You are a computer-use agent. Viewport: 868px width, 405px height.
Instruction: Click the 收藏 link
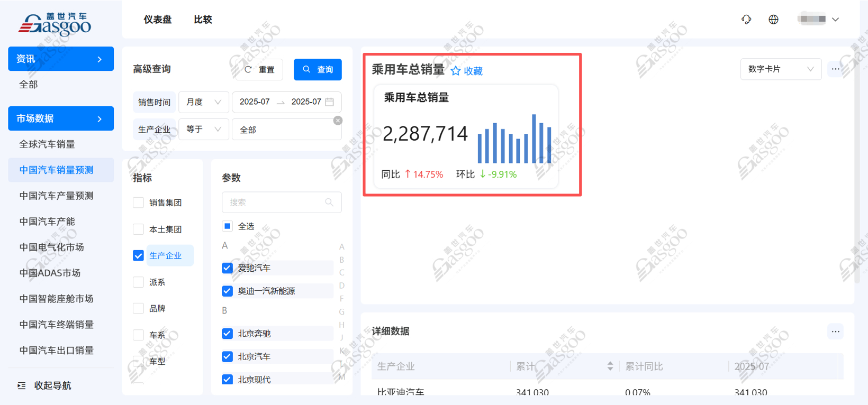(473, 71)
